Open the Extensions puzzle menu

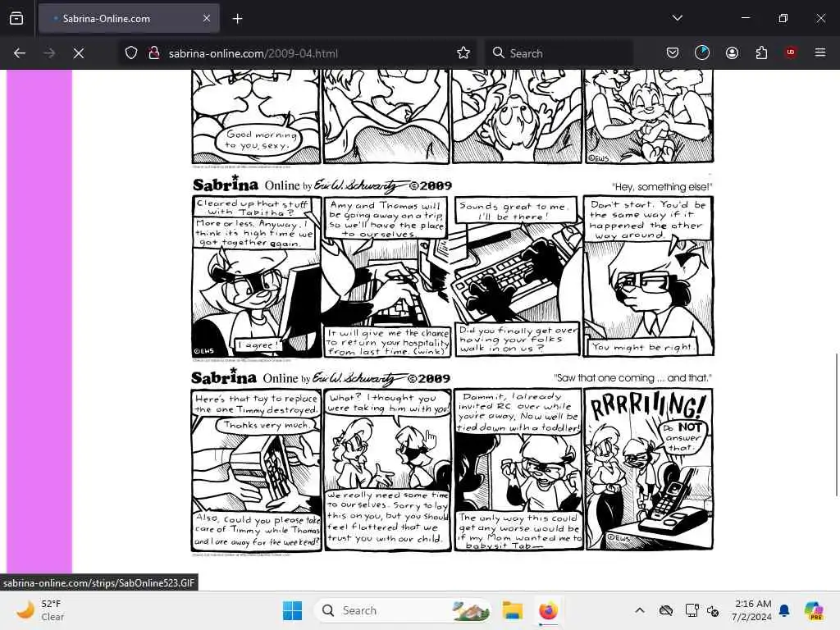click(761, 52)
